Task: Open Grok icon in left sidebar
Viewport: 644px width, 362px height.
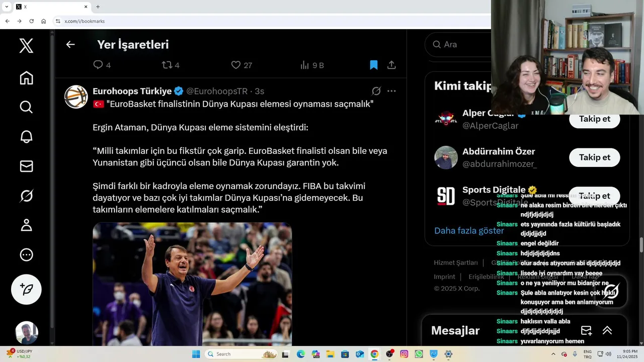Action: pyautogui.click(x=26, y=196)
